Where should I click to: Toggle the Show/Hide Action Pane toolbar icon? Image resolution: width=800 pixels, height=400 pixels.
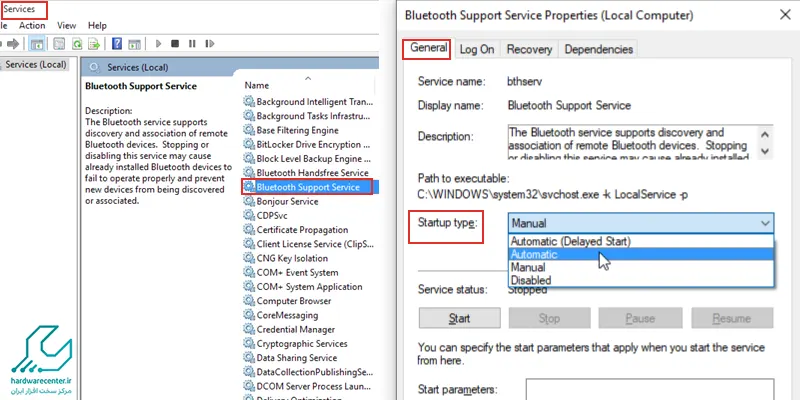(x=134, y=44)
